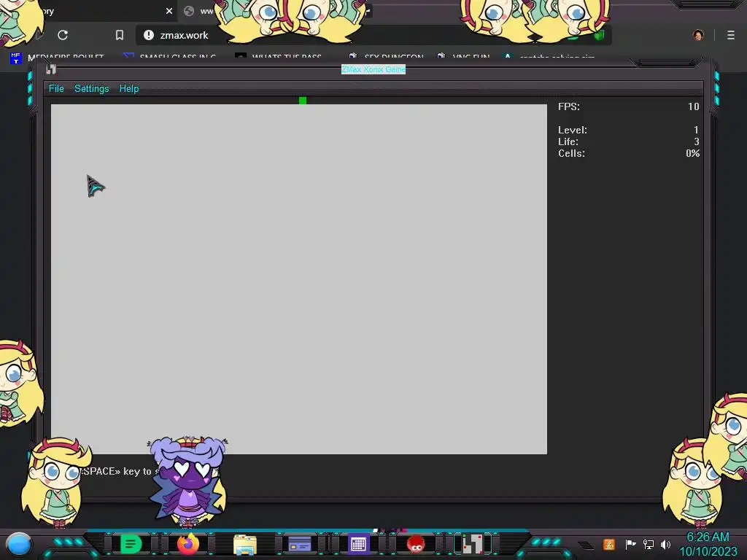The image size is (747, 560).
Task: Open the SMASH CLASS IN C bookmark
Action: pos(169,58)
